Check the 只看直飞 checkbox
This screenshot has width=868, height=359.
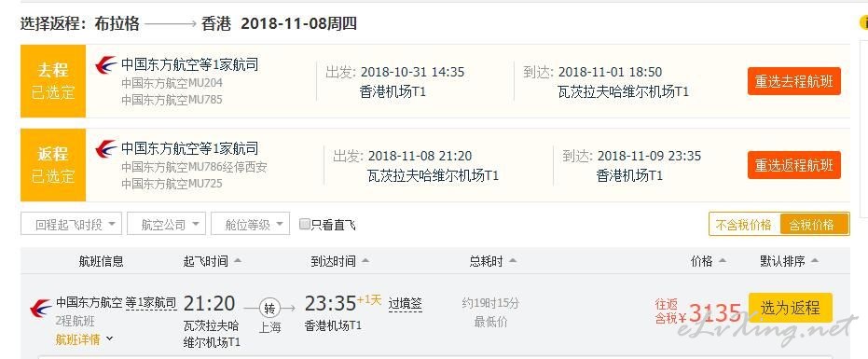pyautogui.click(x=304, y=224)
